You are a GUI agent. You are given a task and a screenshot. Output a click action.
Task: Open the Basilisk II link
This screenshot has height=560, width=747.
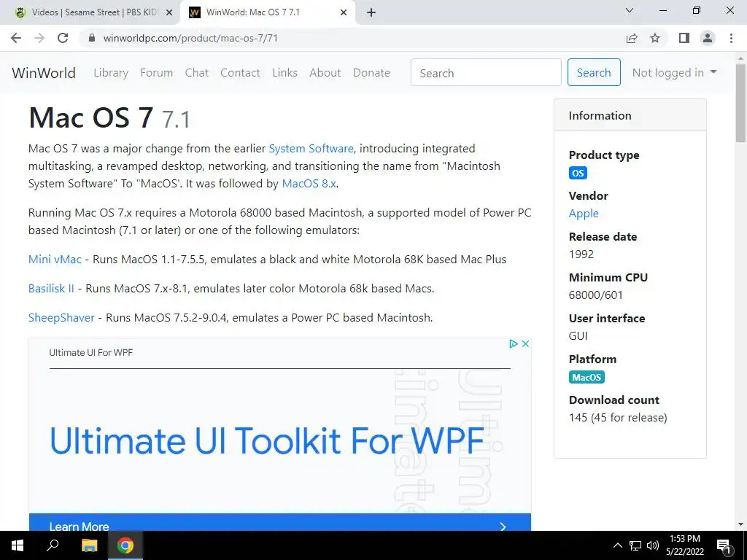(51, 289)
